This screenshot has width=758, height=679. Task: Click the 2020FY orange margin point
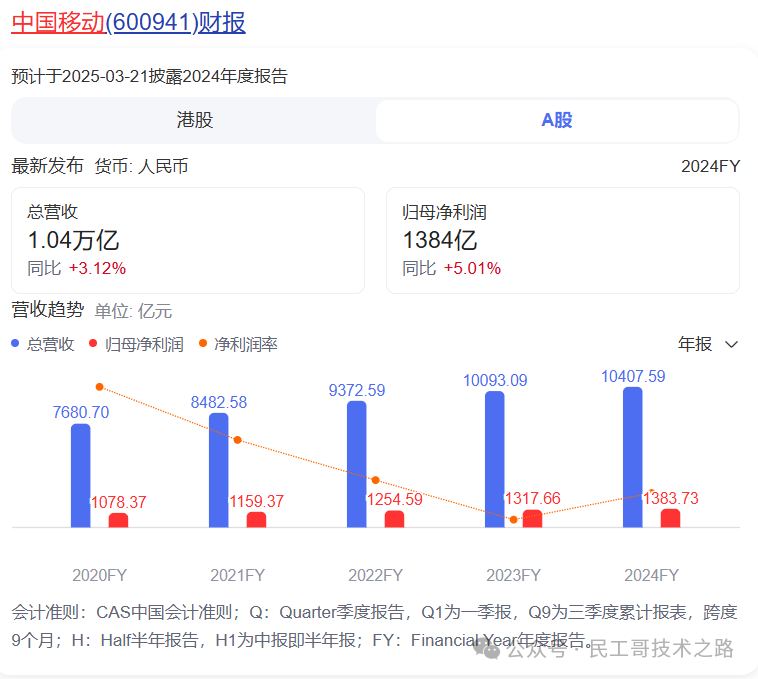(x=100, y=387)
